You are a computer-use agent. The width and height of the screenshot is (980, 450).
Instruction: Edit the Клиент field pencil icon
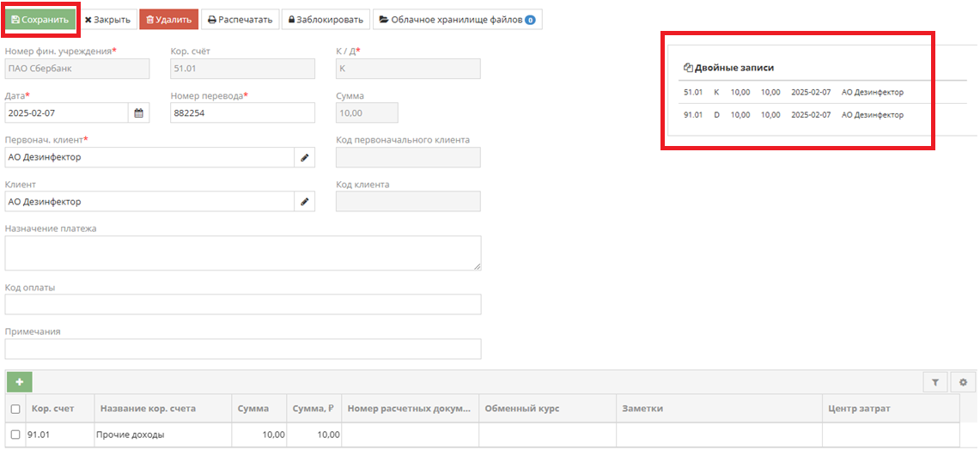pos(304,201)
